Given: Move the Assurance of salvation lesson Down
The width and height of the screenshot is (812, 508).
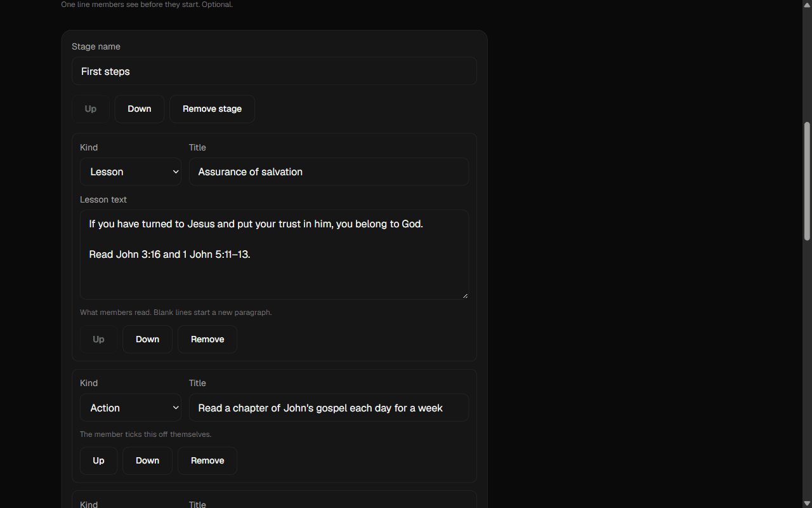Looking at the screenshot, I should pos(147,340).
